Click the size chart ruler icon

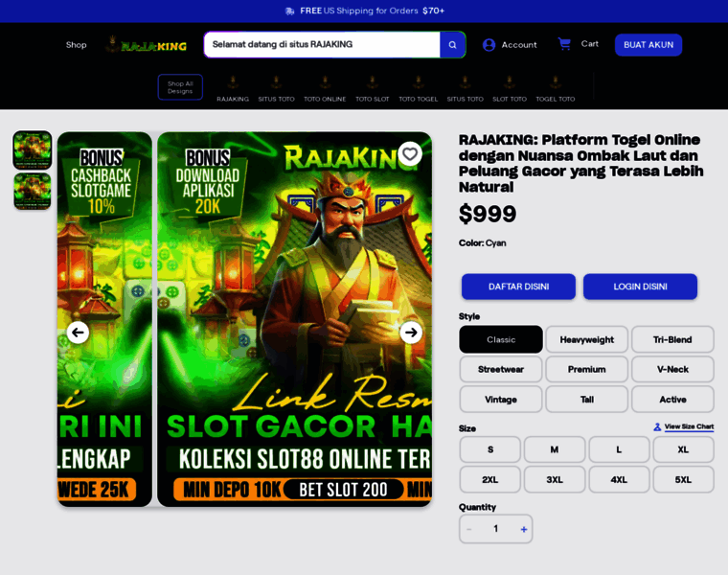(657, 426)
